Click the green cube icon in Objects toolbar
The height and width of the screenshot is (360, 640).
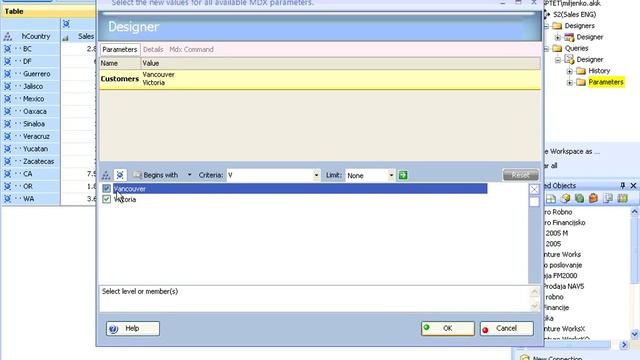point(579,199)
